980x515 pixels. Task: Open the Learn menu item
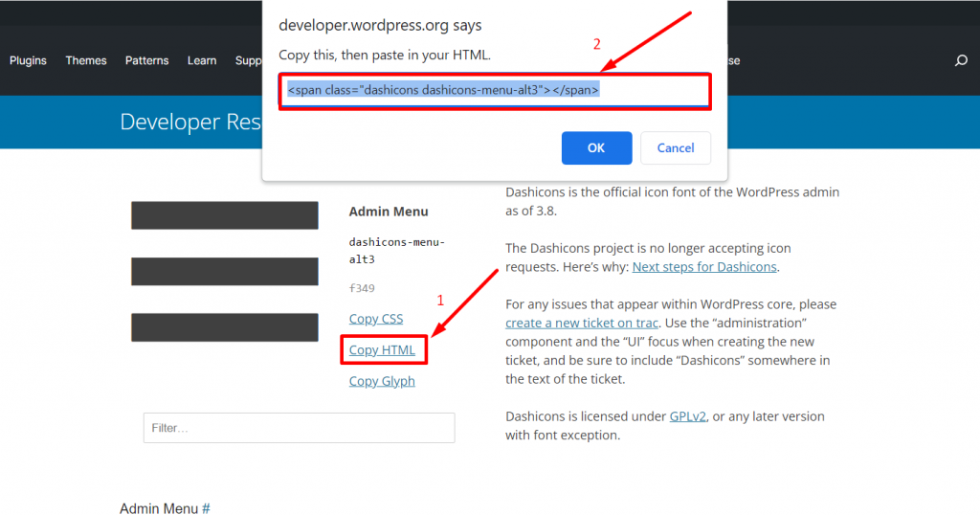click(x=202, y=60)
